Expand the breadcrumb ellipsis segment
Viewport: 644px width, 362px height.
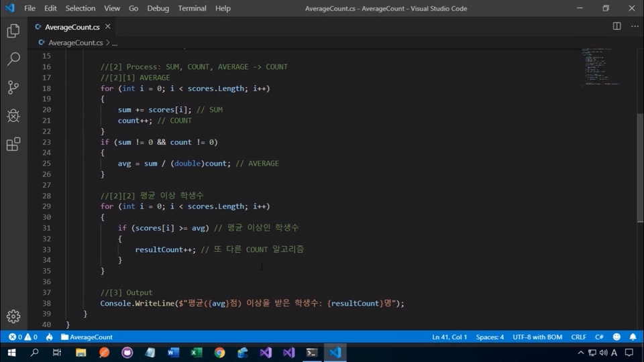[115, 43]
